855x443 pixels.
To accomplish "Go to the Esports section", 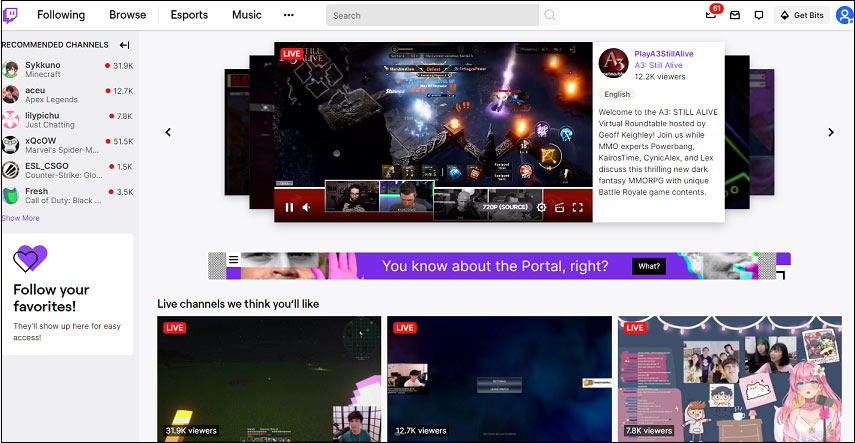I will point(189,15).
